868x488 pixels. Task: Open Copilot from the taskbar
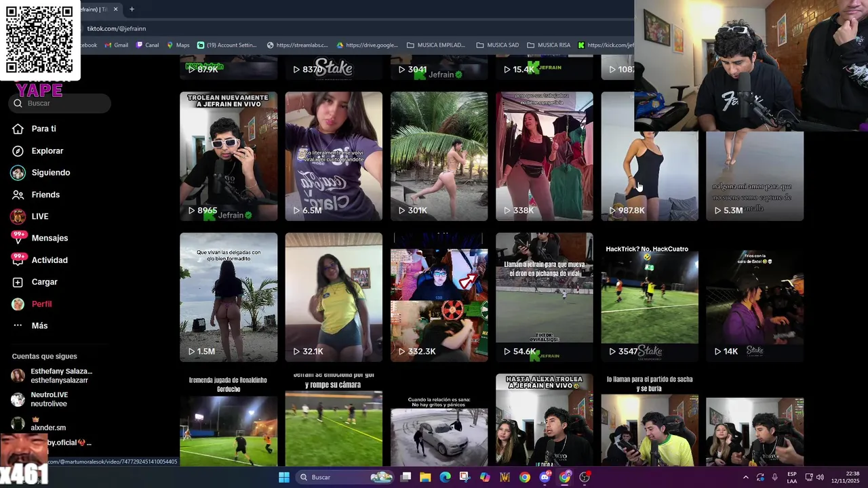tap(485, 477)
